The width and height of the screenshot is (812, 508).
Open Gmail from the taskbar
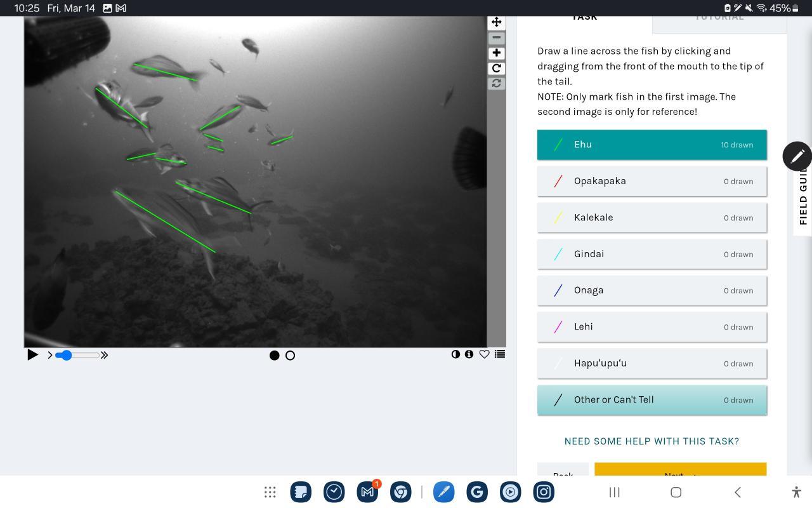coord(367,492)
